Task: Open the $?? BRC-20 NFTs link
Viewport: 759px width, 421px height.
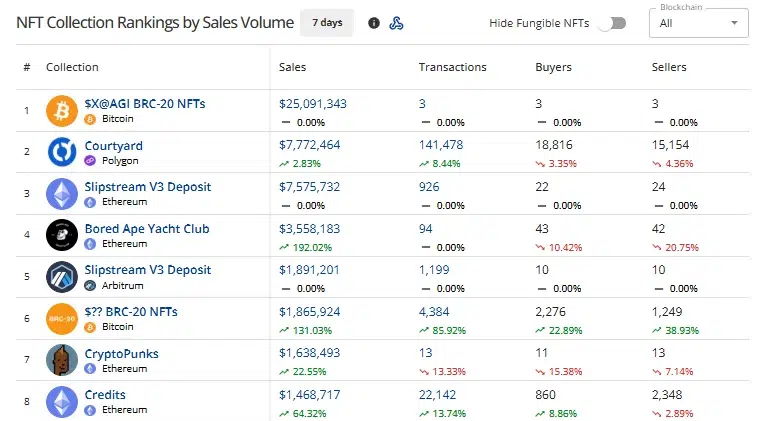Action: coord(131,312)
